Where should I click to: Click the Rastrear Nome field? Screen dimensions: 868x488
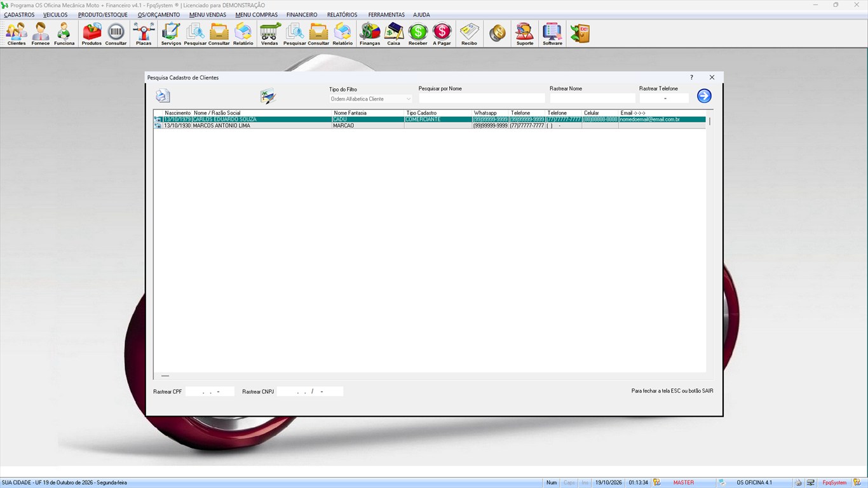(x=592, y=98)
